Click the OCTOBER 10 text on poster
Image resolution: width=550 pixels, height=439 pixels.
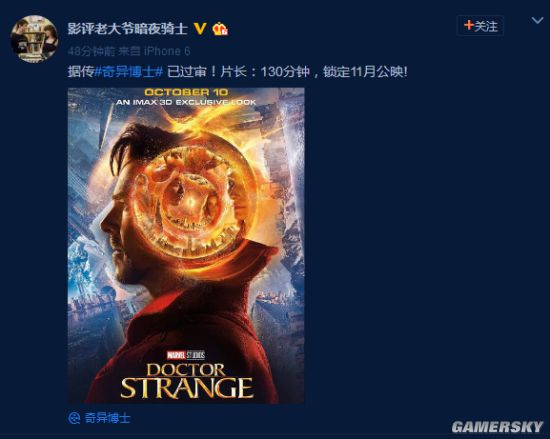click(186, 92)
